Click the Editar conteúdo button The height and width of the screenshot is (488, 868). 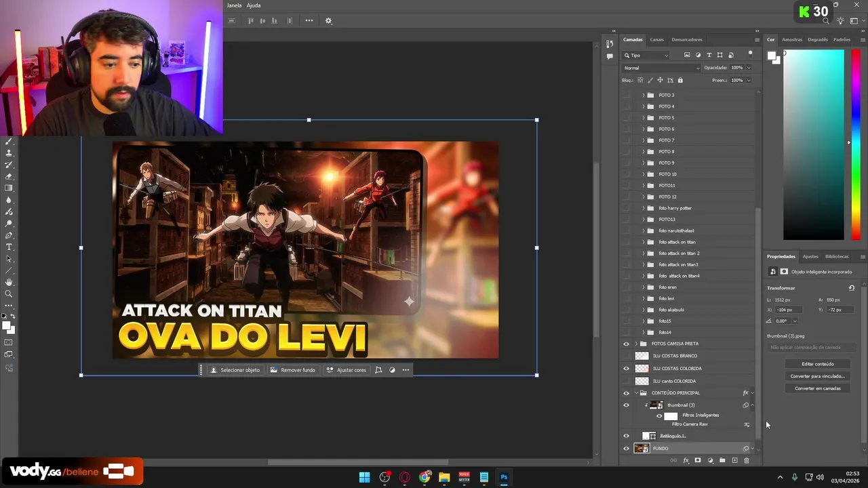click(818, 364)
